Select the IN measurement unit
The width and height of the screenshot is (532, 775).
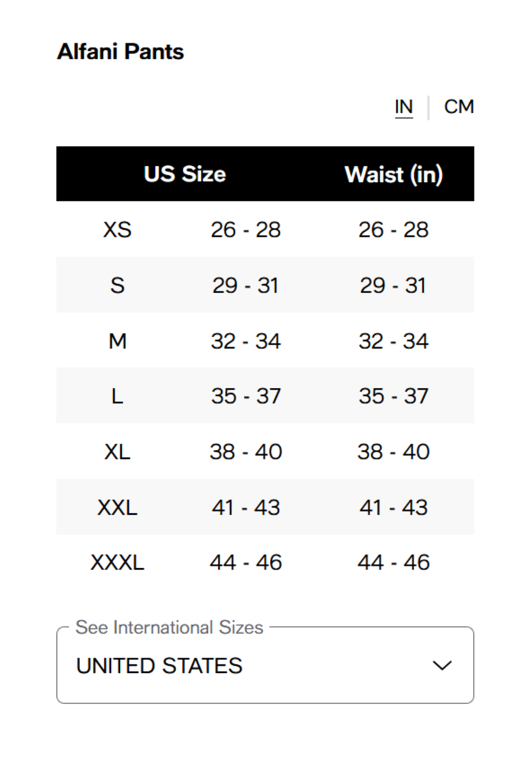[x=404, y=107]
